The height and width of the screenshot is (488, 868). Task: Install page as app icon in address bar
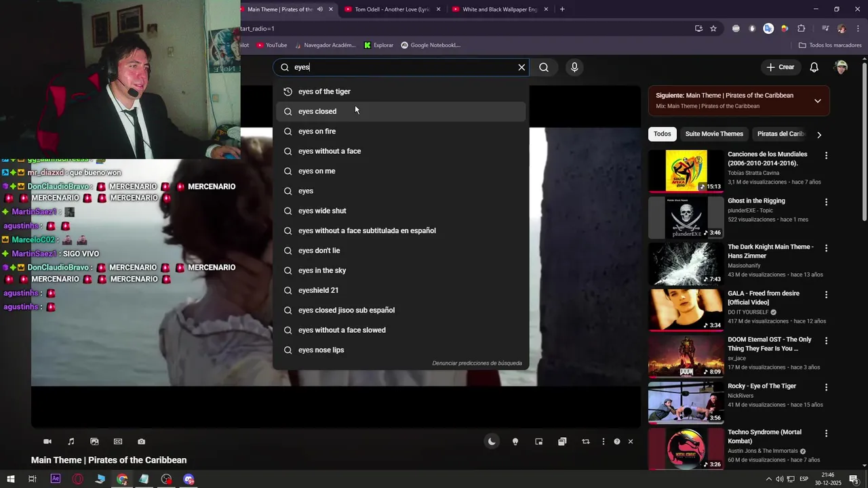coord(698,28)
